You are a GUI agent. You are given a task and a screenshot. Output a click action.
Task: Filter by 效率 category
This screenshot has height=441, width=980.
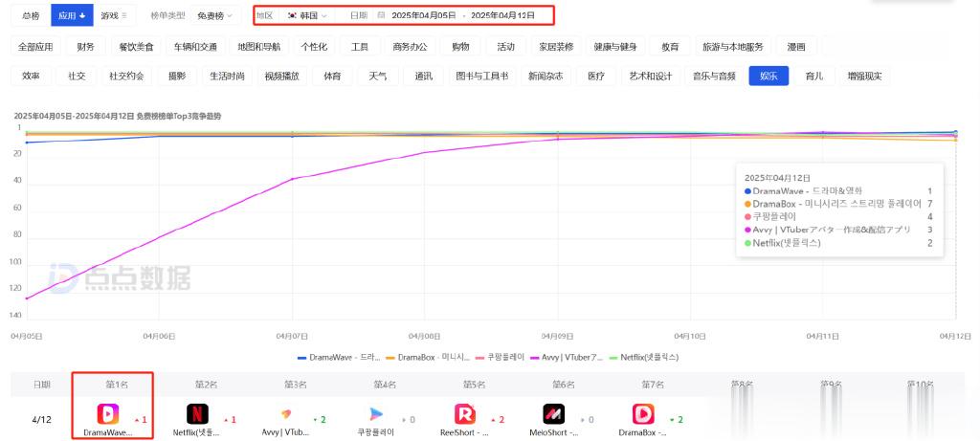pyautogui.click(x=31, y=77)
